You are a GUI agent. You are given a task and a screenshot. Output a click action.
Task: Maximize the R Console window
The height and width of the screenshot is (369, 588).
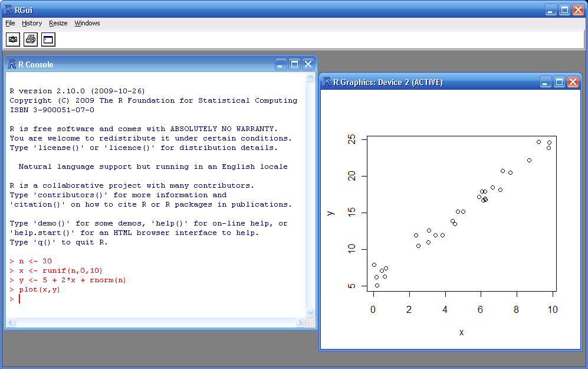point(294,64)
